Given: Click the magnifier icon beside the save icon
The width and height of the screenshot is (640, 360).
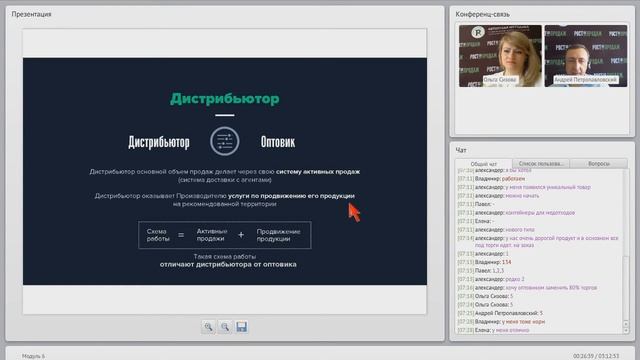Looking at the screenshot, I should (x=225, y=327).
